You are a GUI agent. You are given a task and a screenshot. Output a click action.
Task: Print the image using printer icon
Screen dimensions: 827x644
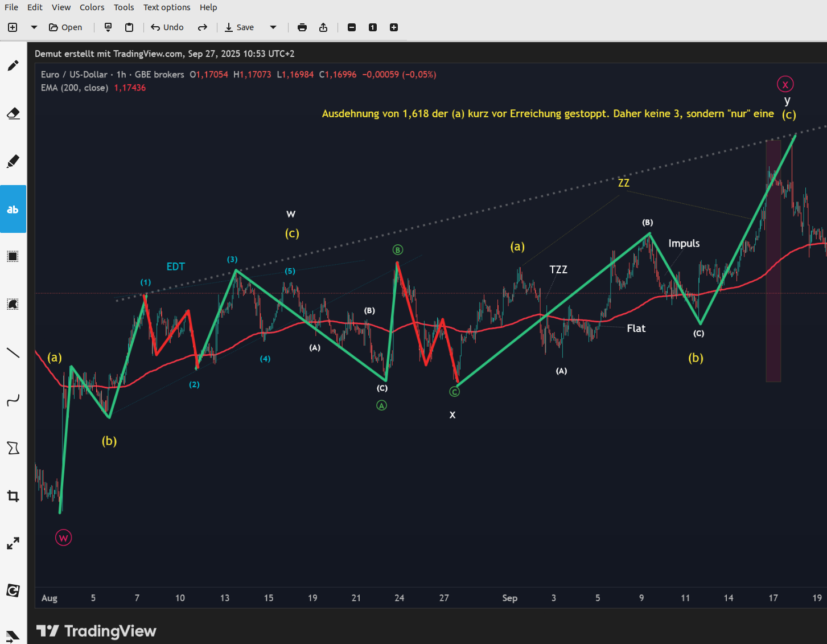302,27
